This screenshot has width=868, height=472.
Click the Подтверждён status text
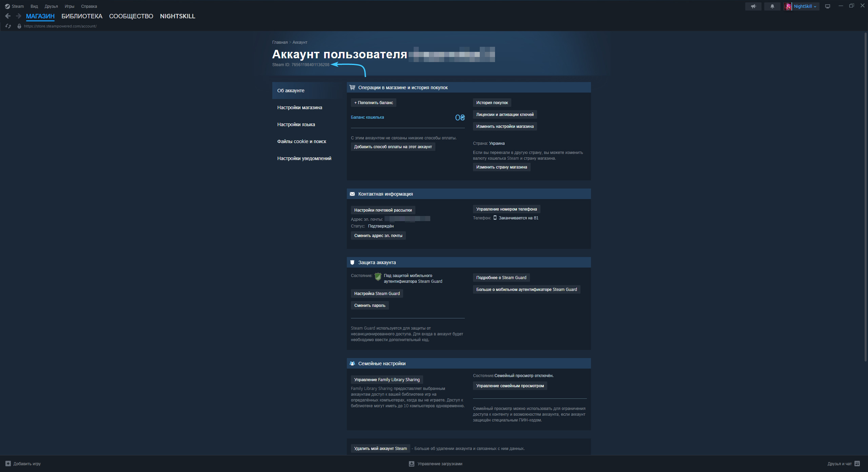(x=381, y=226)
